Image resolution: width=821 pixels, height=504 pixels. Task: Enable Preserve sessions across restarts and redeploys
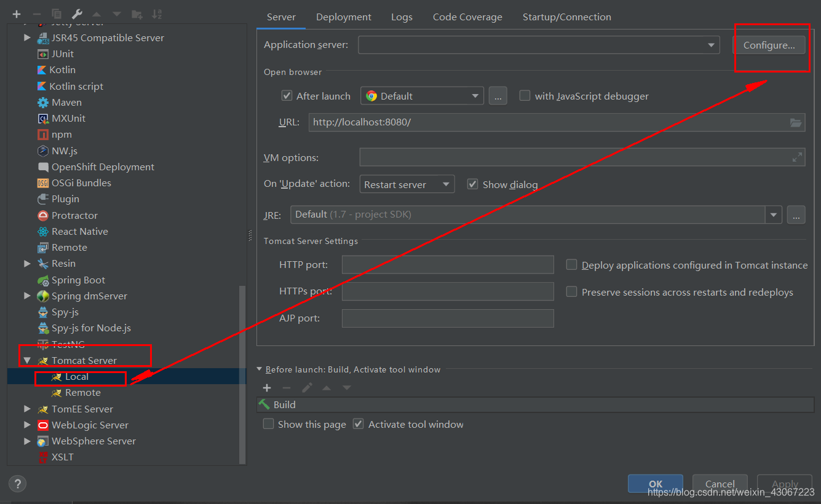[x=571, y=292]
